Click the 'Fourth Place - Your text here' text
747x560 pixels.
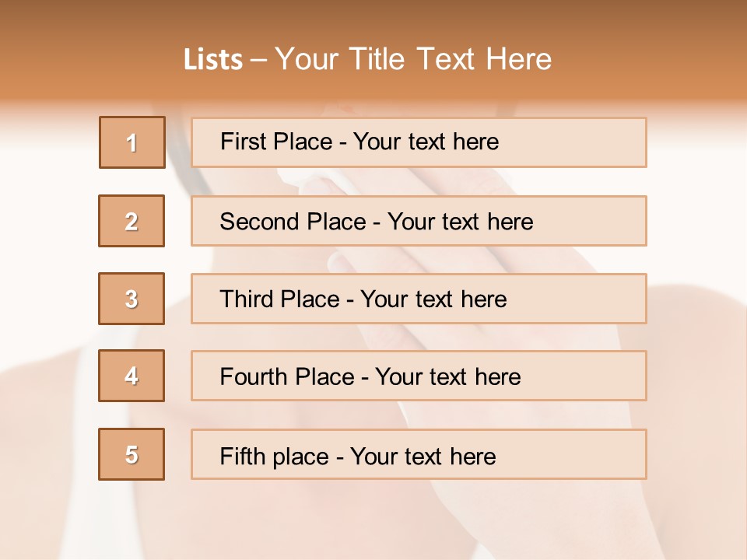(370, 377)
